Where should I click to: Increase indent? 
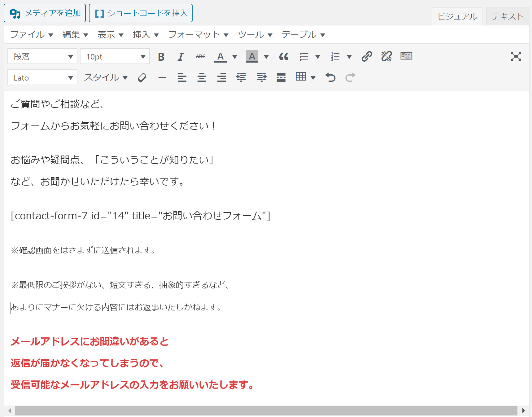262,77
